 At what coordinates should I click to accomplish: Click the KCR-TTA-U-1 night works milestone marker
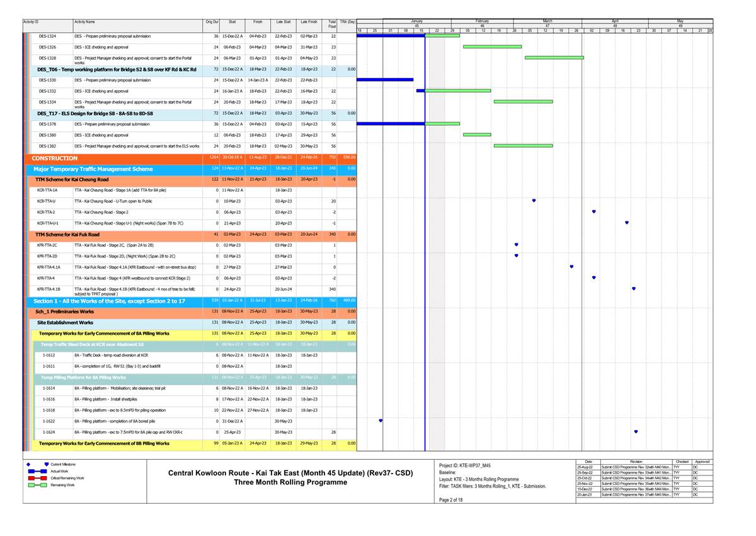627,223
